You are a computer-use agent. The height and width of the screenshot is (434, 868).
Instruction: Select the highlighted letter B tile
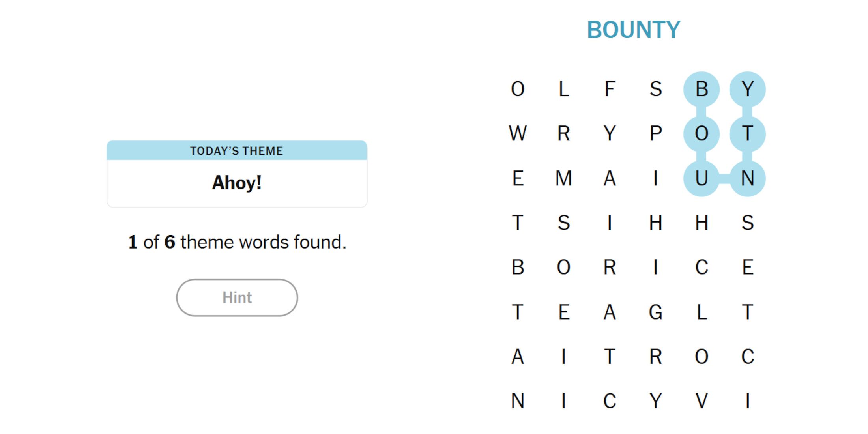coord(702,89)
